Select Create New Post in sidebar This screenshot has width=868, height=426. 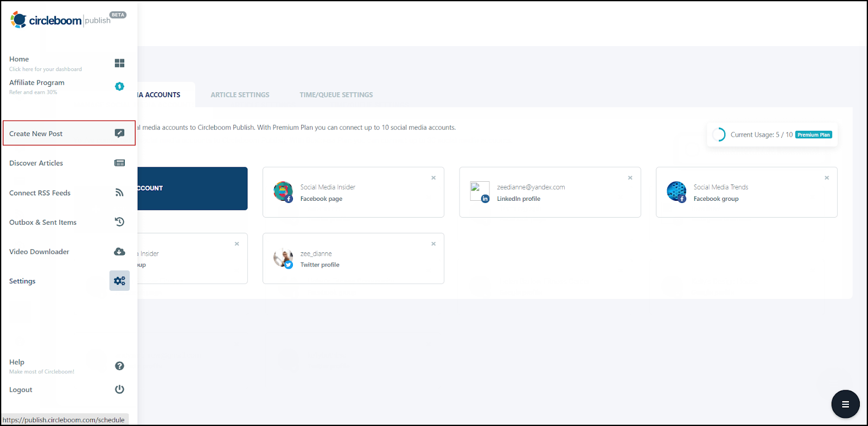pos(69,133)
